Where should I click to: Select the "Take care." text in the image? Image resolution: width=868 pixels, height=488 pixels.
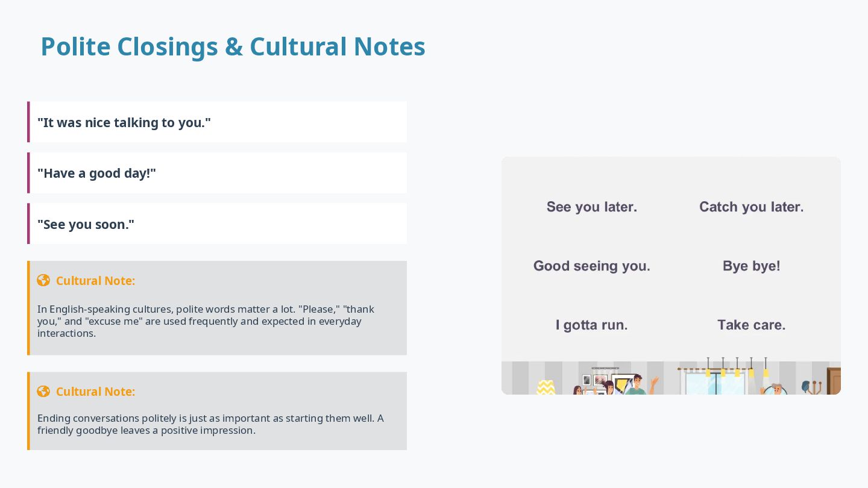click(751, 325)
